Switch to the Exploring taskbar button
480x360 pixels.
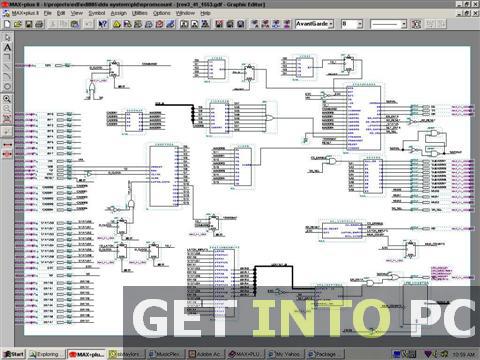tap(46, 354)
